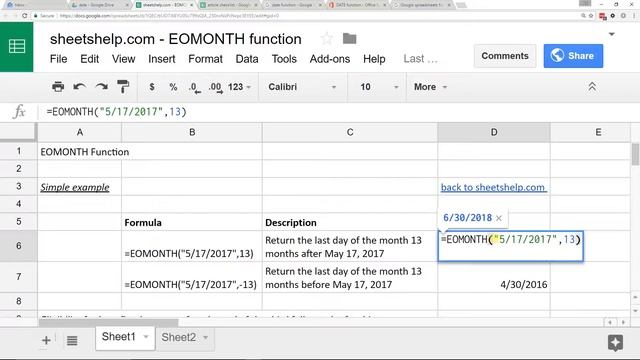
Task: Select column E header
Action: point(590,132)
